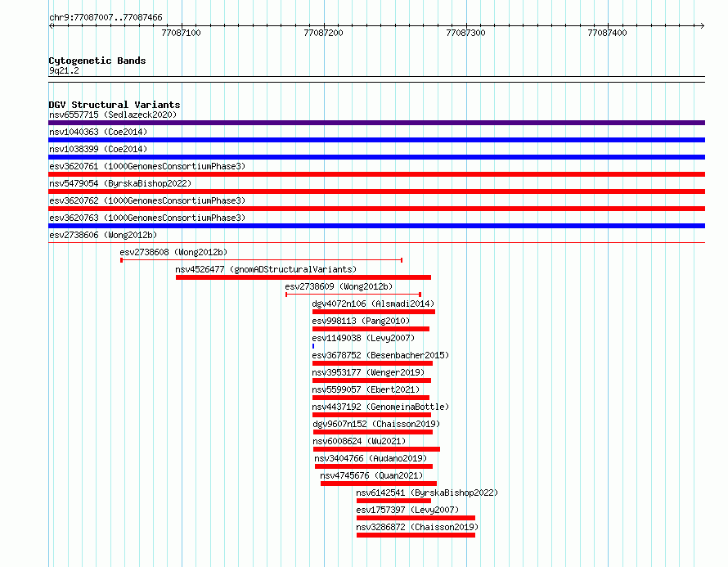Select the purple bar under nsv6557715
Screen dimensions: 728x567
[376, 123]
